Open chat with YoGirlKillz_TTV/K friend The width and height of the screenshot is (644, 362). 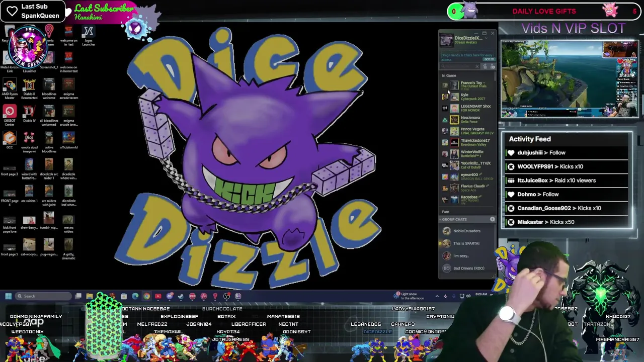[468, 165]
